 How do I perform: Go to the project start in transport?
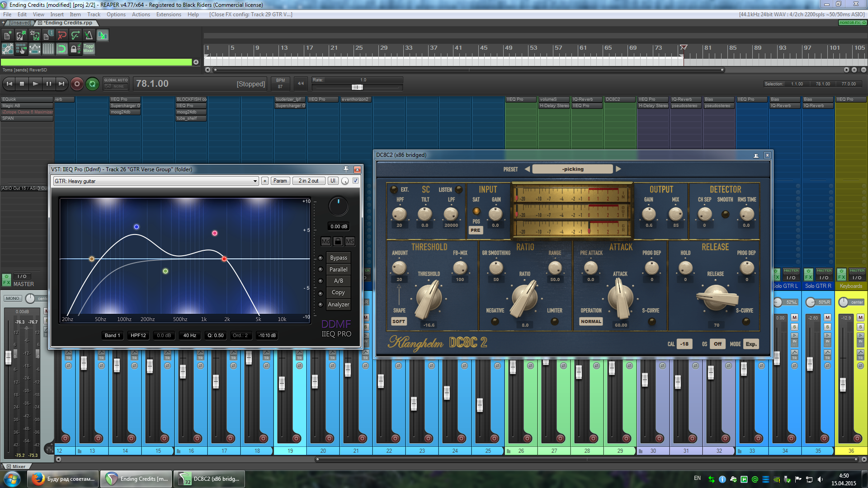click(x=9, y=84)
